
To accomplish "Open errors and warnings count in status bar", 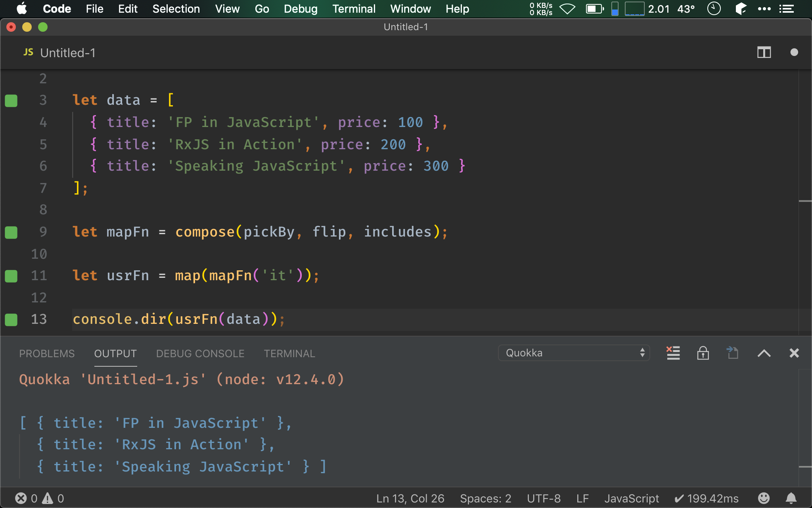I will pos(39,498).
